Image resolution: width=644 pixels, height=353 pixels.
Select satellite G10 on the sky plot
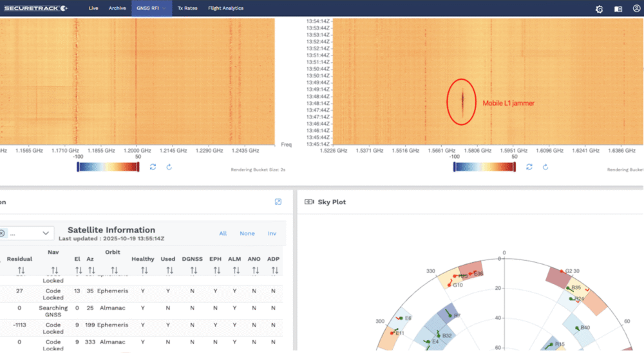click(450, 285)
